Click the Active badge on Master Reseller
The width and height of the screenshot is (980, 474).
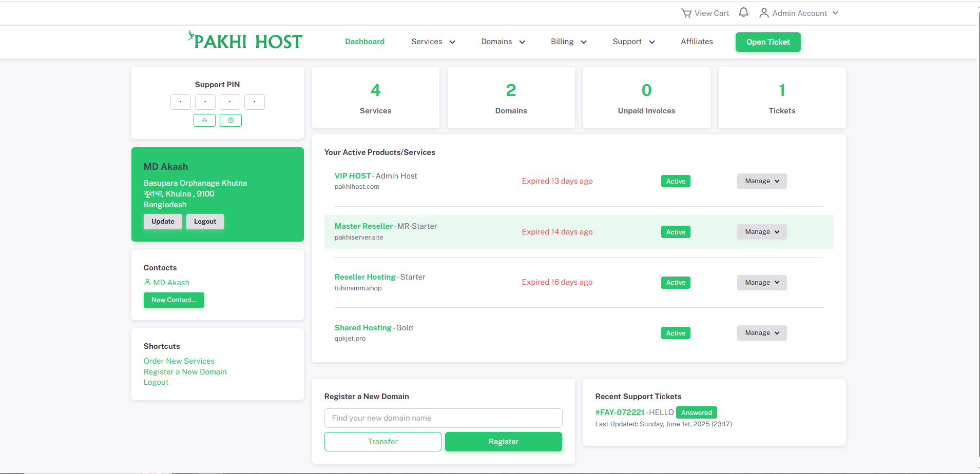pyautogui.click(x=675, y=232)
